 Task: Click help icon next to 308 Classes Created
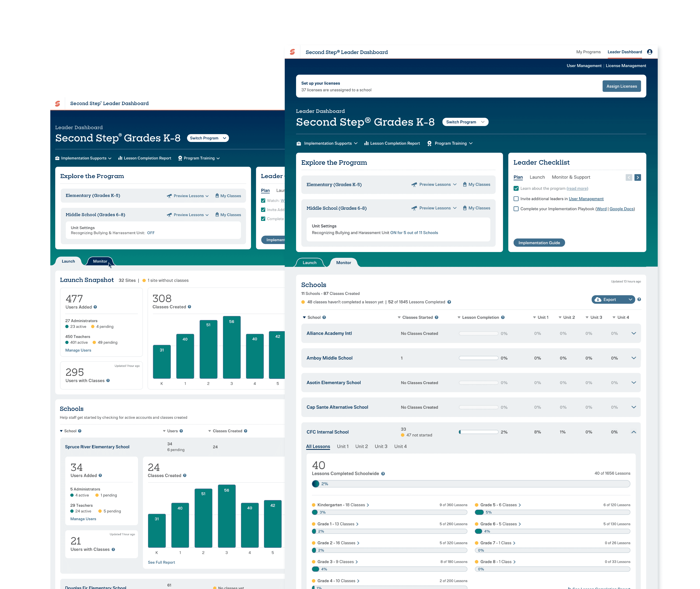coord(189,307)
